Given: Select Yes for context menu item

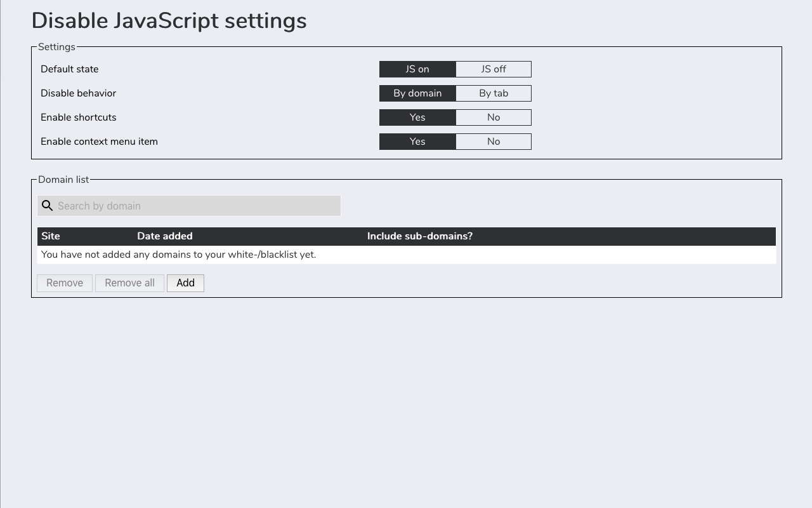Looking at the screenshot, I should [417, 142].
